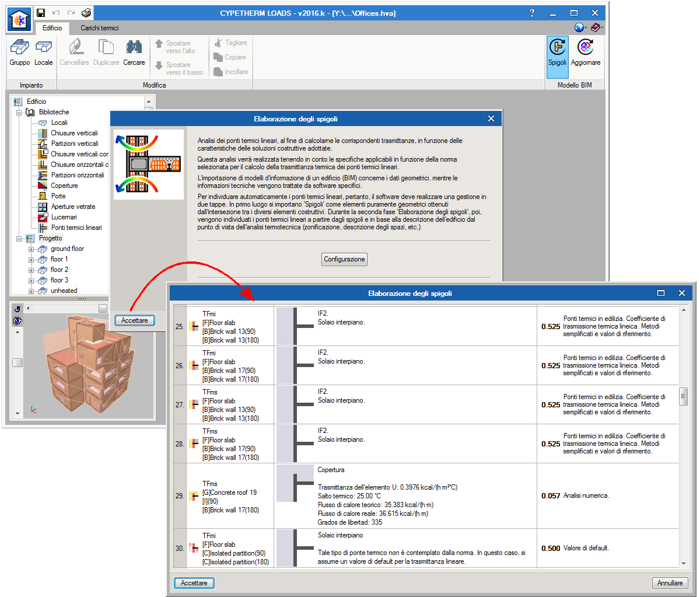Select the Edificio root tree node

[36, 102]
